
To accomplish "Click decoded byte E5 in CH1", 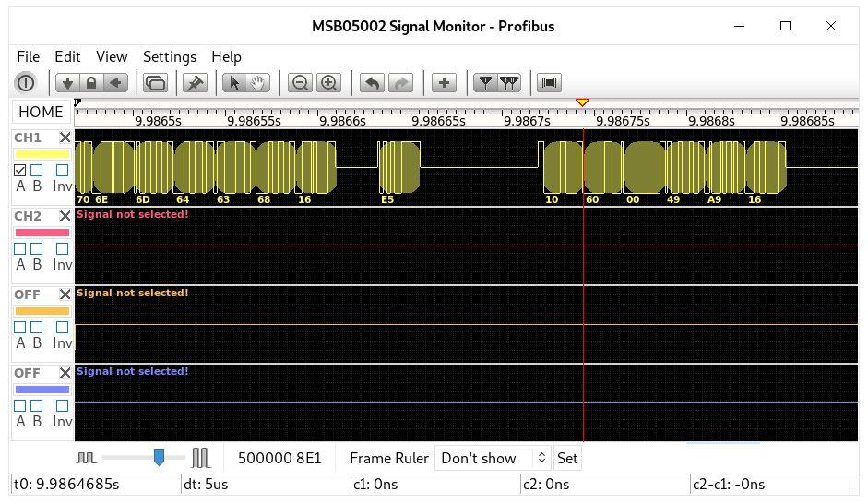I will pyautogui.click(x=387, y=199).
